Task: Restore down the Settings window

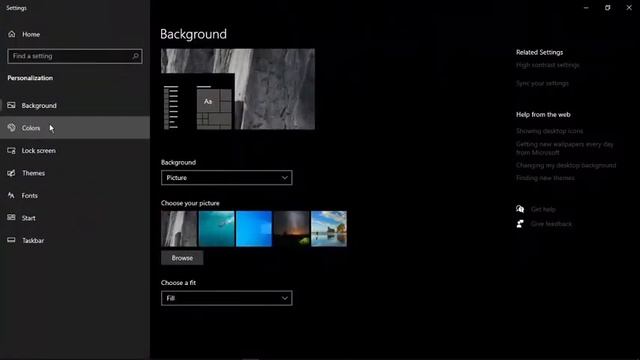Action: 607,8
